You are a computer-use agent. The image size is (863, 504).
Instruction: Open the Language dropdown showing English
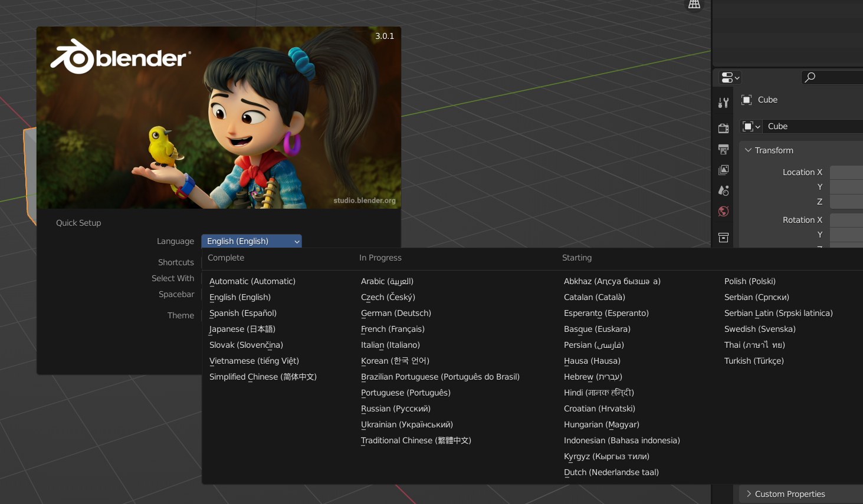(x=251, y=241)
